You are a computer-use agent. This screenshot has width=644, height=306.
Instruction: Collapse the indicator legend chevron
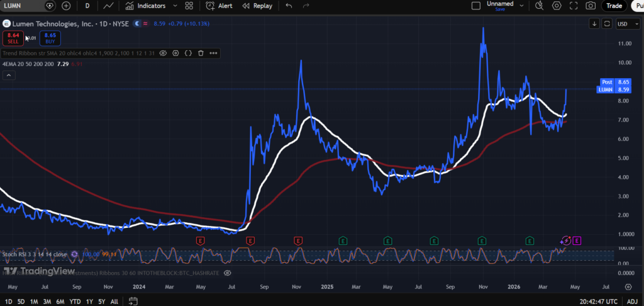point(9,76)
